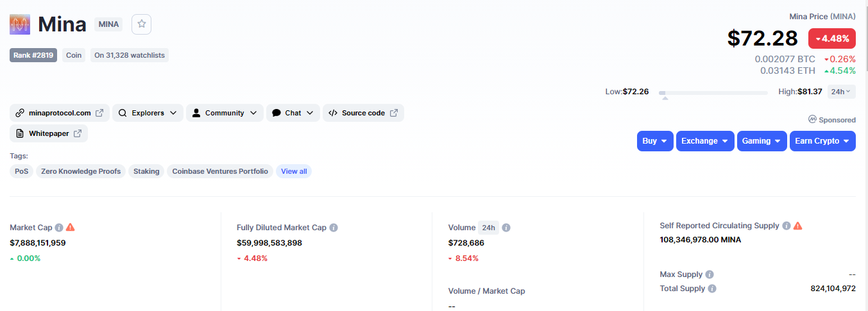This screenshot has height=311, width=868.
Task: Open the Earn Crypto menu
Action: point(822,141)
